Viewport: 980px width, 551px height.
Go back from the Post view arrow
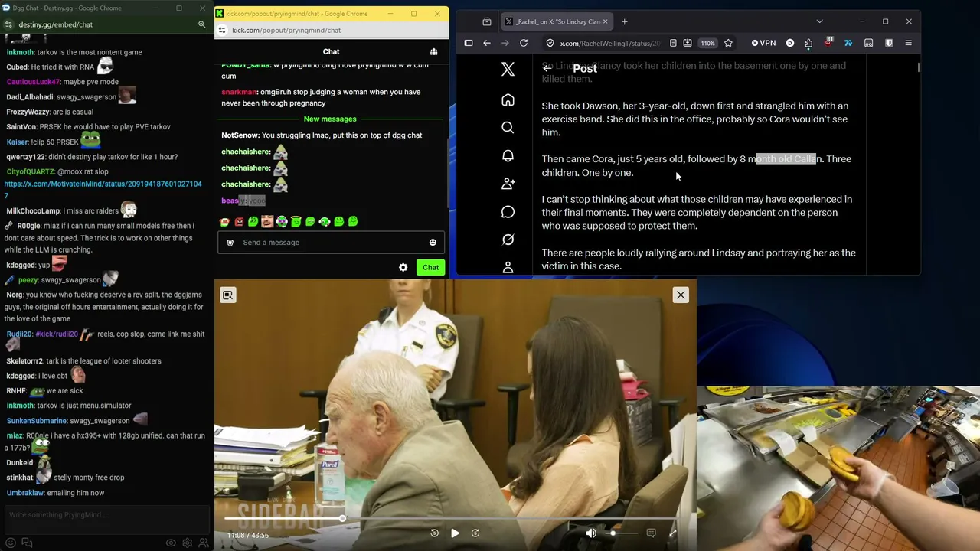click(x=547, y=69)
